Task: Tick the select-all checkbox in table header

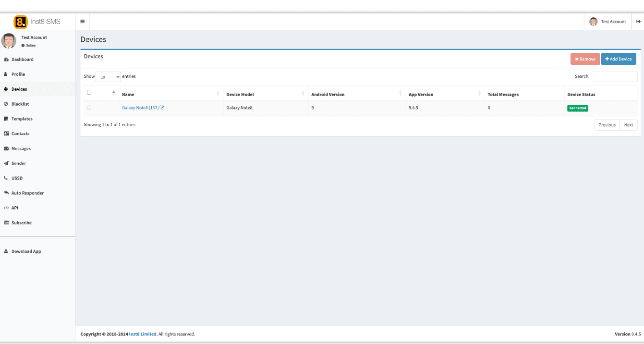Action: (89, 92)
